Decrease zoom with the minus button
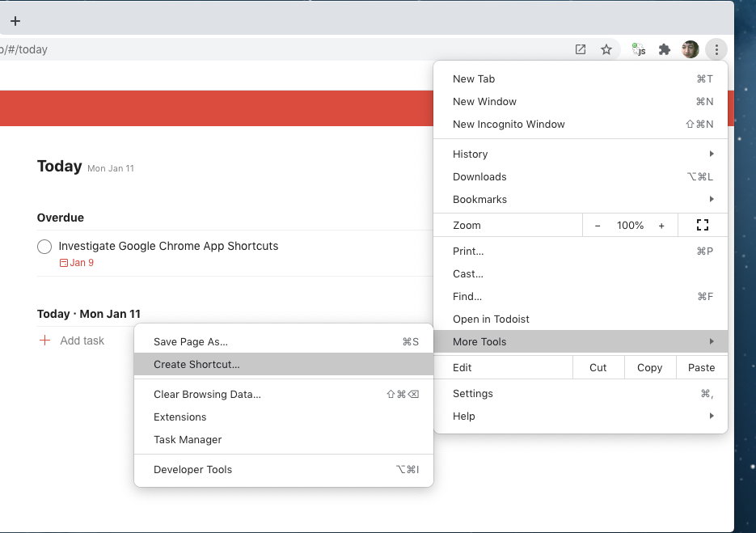Image resolution: width=756 pixels, height=533 pixels. pos(598,226)
